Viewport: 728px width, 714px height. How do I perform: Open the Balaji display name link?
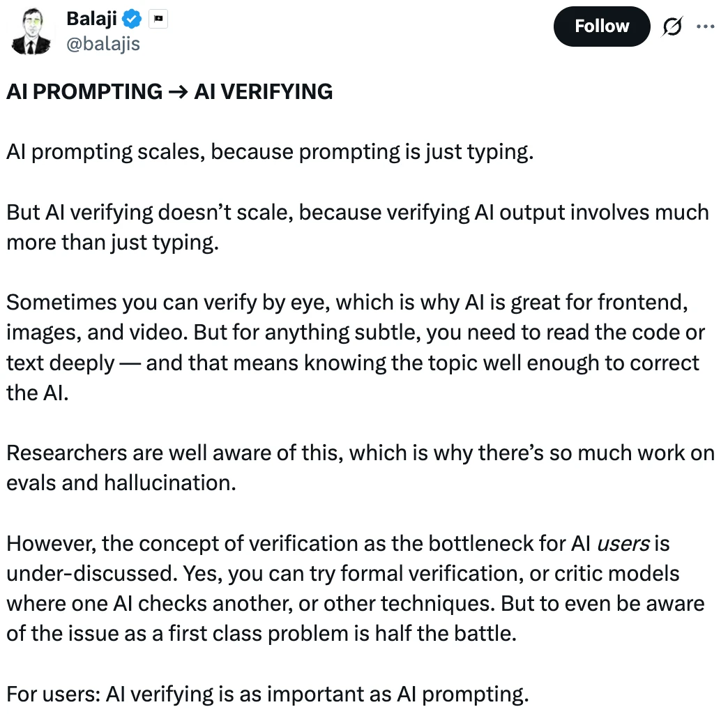(x=91, y=19)
